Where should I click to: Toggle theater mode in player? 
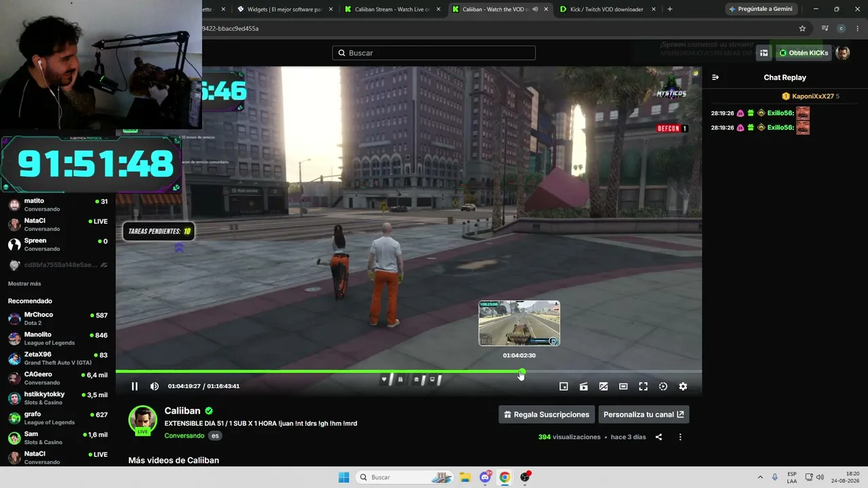623,386
